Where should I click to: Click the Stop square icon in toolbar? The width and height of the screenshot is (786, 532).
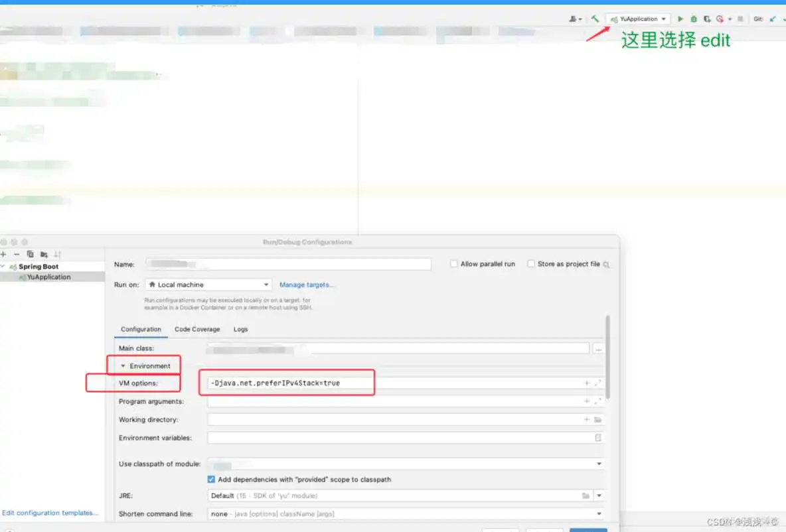pyautogui.click(x=740, y=19)
